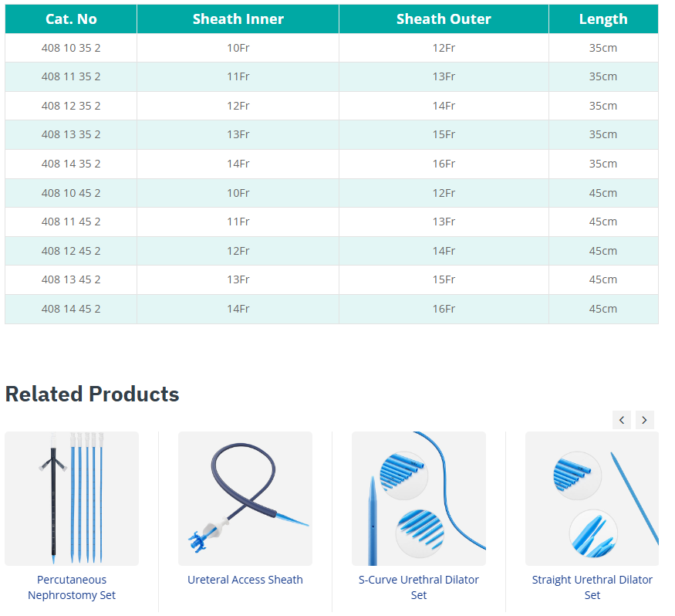
Task: Click the next carousel arrow
Action: coord(644,420)
